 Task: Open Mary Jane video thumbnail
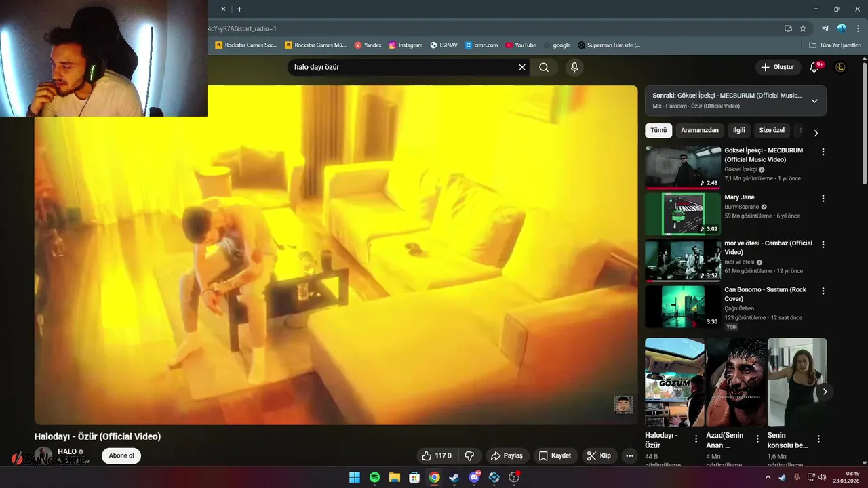[683, 213]
